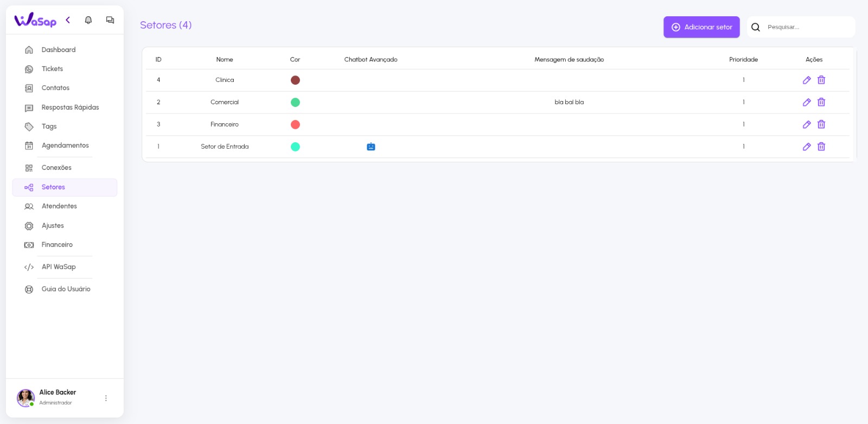Open the Agendamentos section
Image resolution: width=868 pixels, height=424 pixels.
click(x=65, y=145)
